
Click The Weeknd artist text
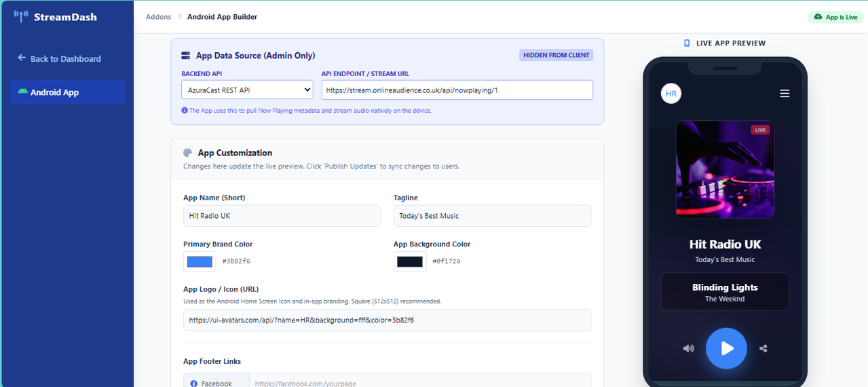[x=725, y=299]
